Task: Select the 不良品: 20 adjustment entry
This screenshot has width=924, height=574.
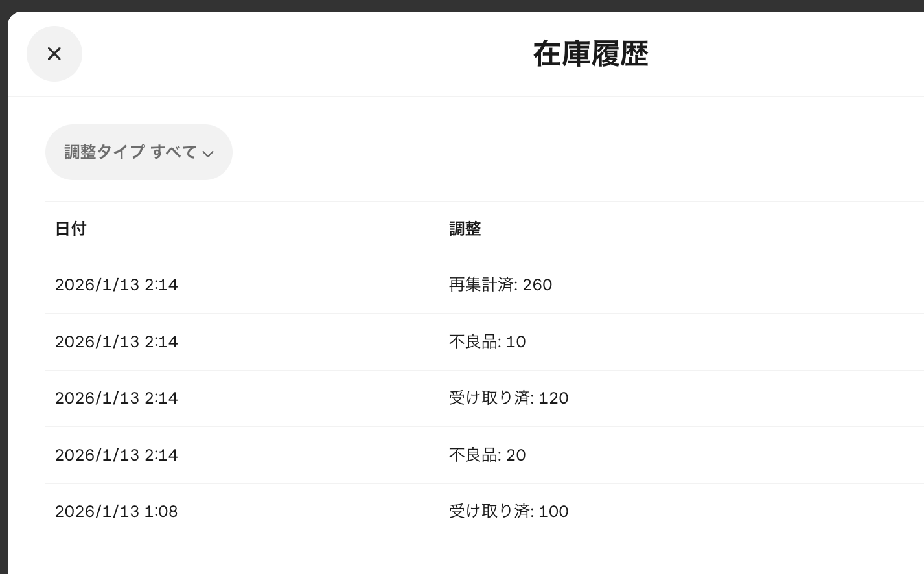Action: (x=487, y=455)
